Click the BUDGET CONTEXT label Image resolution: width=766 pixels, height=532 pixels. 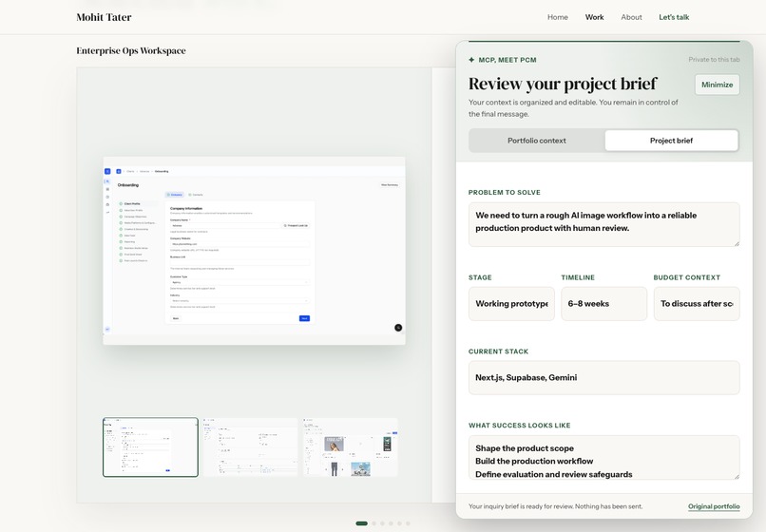[x=687, y=277]
